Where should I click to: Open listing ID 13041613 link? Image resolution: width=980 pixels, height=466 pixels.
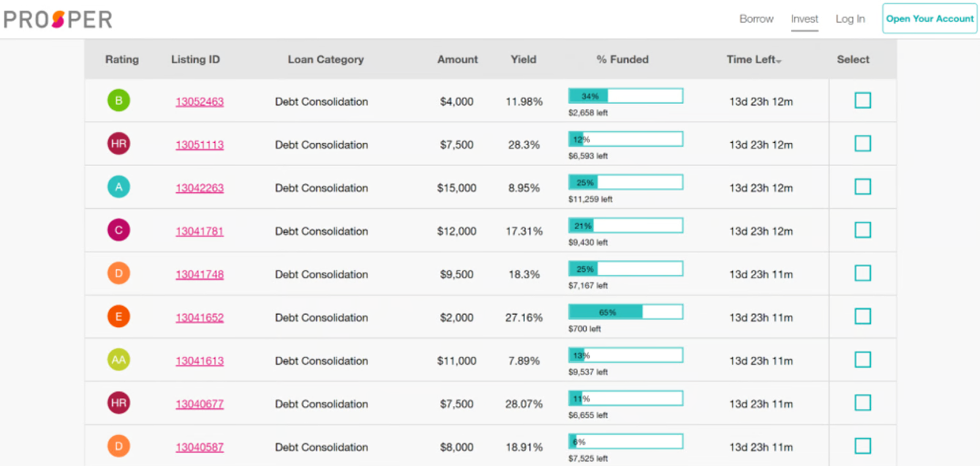[x=200, y=361]
